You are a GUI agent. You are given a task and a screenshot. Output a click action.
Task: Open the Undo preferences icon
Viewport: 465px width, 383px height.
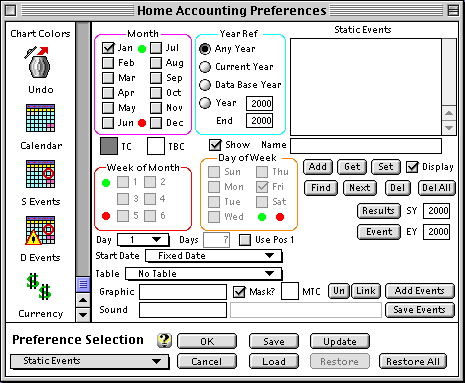40,64
